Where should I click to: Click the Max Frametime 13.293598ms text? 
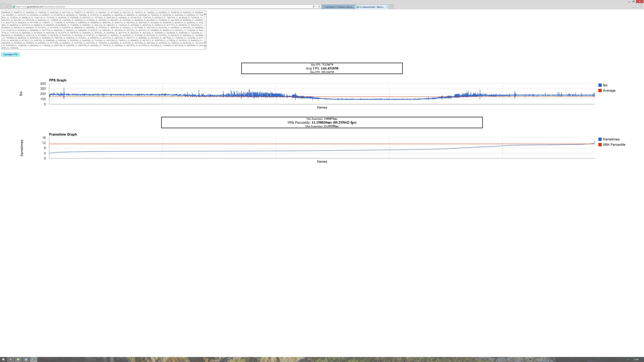[x=322, y=126]
